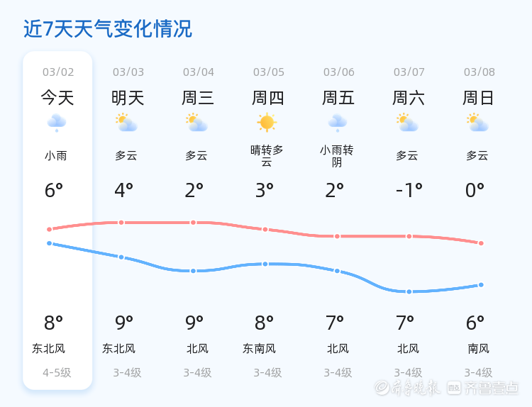The height and width of the screenshot is (407, 532).
Task: Click Thursday's blue temperature curve point
Action: click(265, 264)
